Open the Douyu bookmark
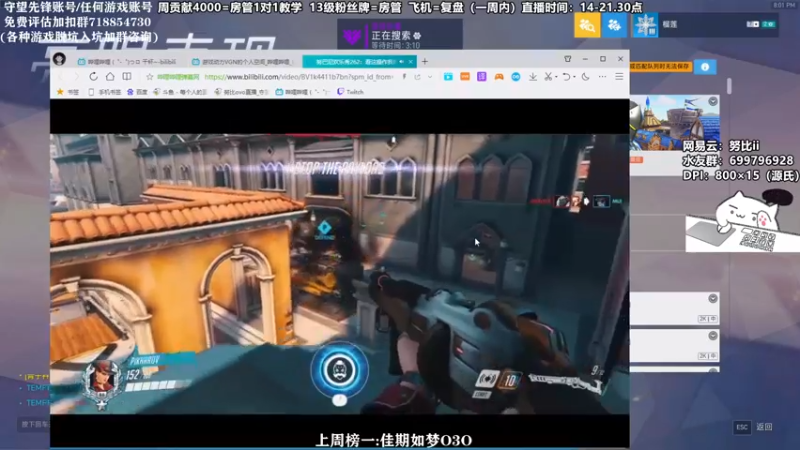 point(180,92)
